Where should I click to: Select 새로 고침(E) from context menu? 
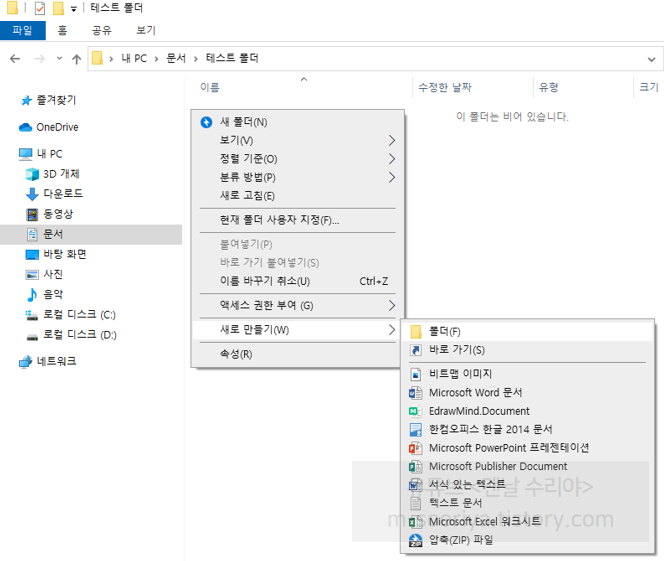pyautogui.click(x=298, y=196)
